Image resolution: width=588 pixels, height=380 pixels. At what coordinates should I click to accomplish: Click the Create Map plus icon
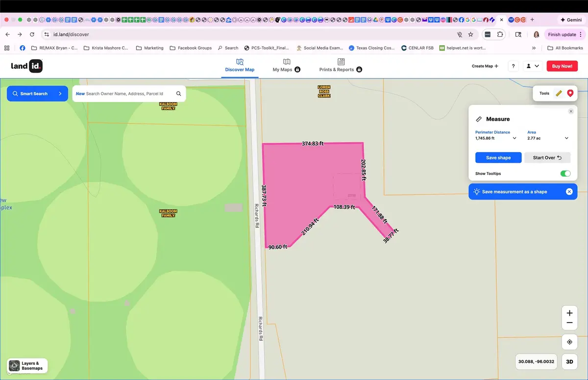click(495, 66)
